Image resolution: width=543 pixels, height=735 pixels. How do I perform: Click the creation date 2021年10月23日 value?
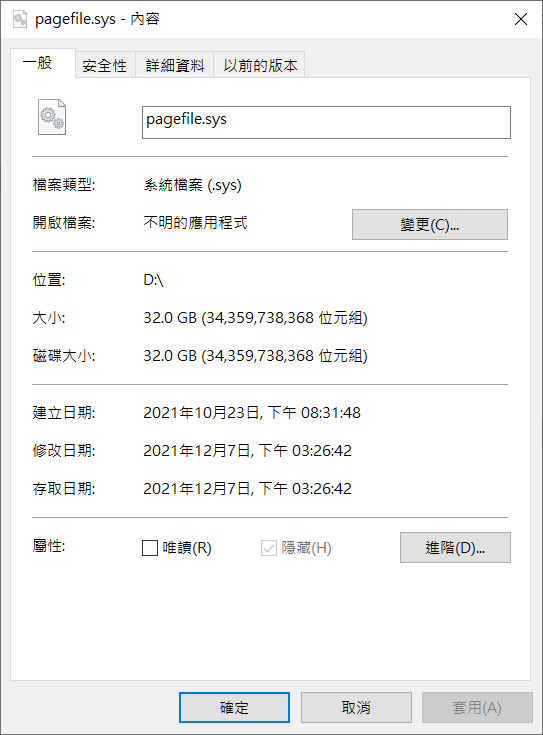coord(252,412)
